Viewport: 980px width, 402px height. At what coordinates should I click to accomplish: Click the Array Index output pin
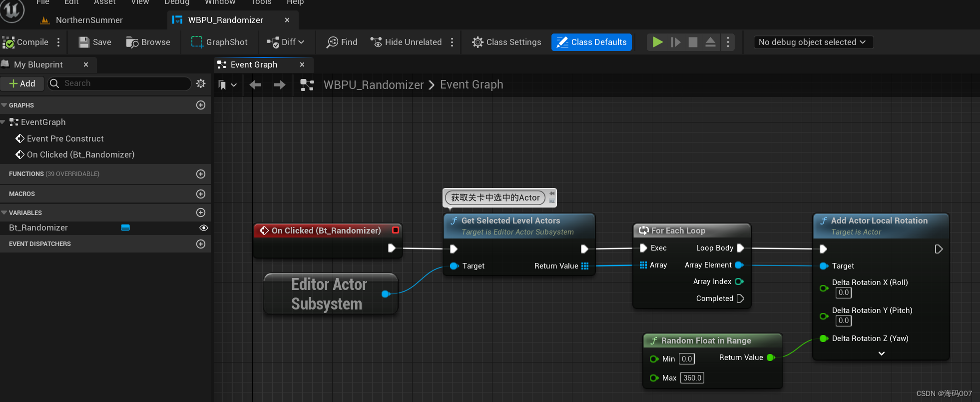pyautogui.click(x=739, y=281)
